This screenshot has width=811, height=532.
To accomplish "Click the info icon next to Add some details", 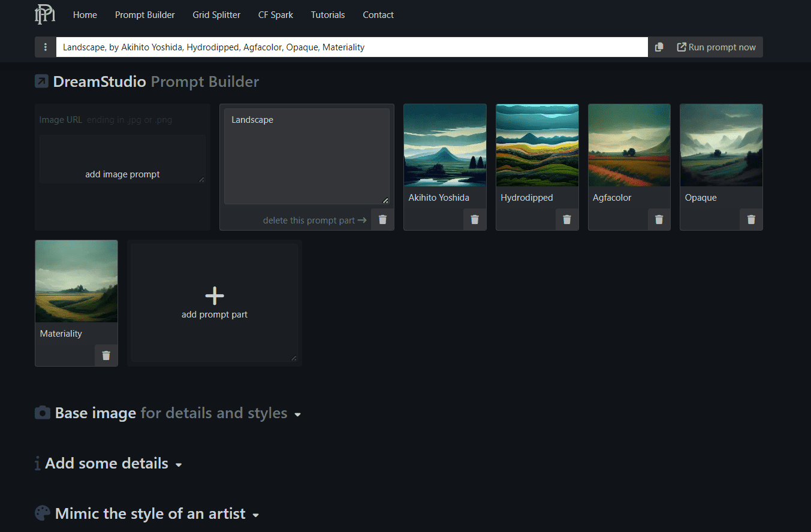I will 37,463.
